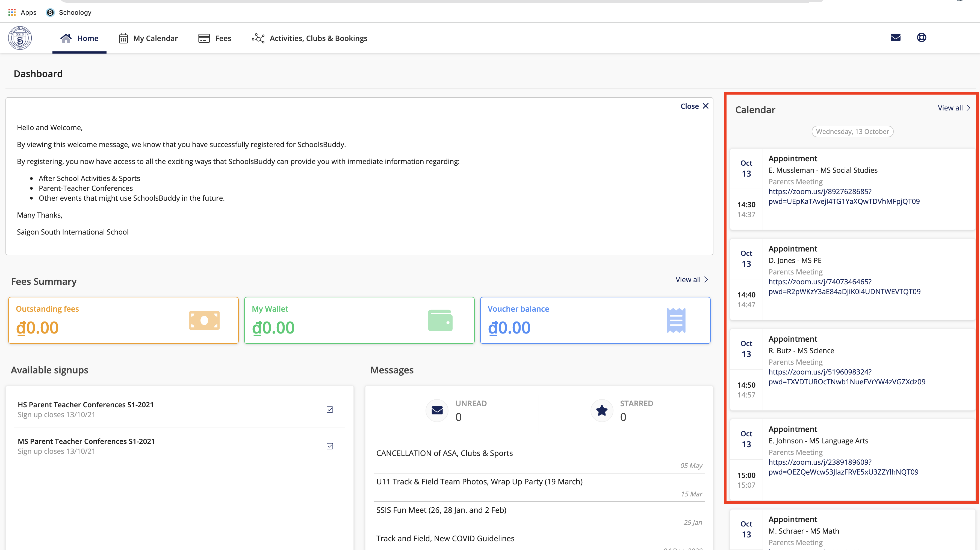This screenshot has width=980, height=550.
Task: Click the Apps grid icon in bookmarks bar
Action: coord(12,12)
